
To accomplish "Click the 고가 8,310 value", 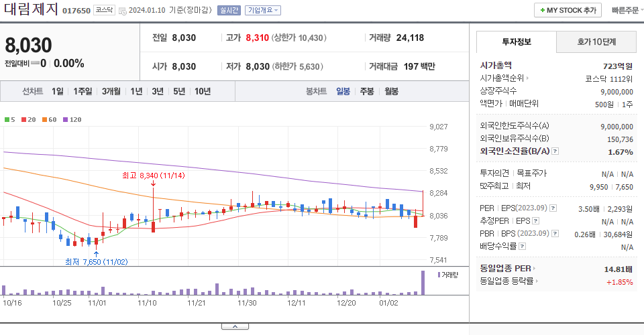I will [257, 38].
